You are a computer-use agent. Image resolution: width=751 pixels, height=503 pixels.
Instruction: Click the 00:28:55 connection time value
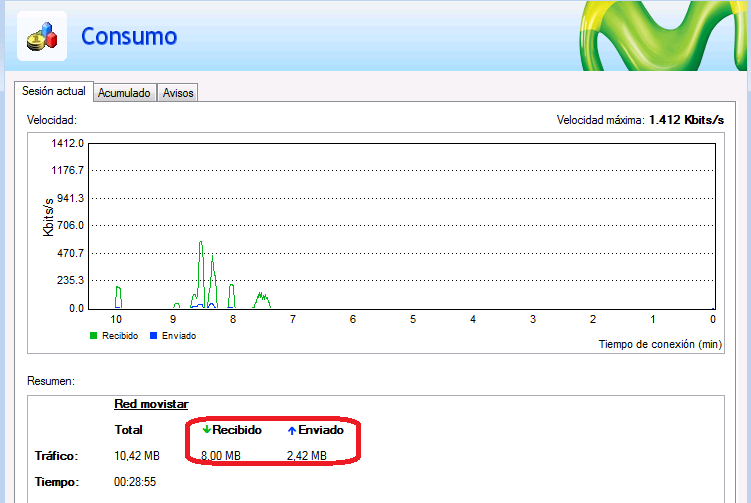click(139, 481)
